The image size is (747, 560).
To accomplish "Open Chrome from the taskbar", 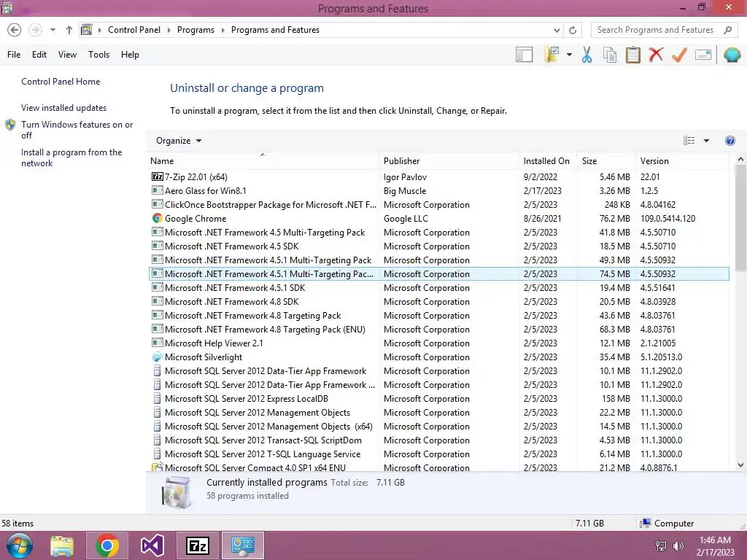I will pos(107,545).
